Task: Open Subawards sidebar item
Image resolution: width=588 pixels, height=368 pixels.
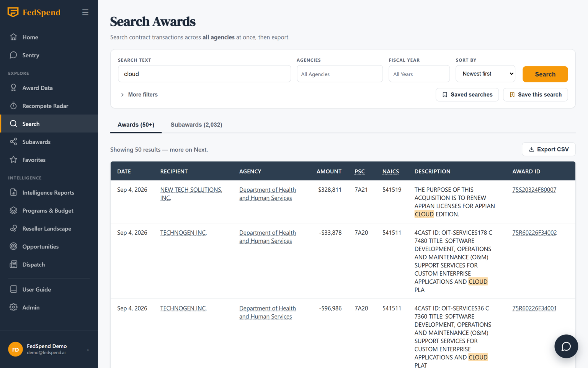Action: click(49, 142)
